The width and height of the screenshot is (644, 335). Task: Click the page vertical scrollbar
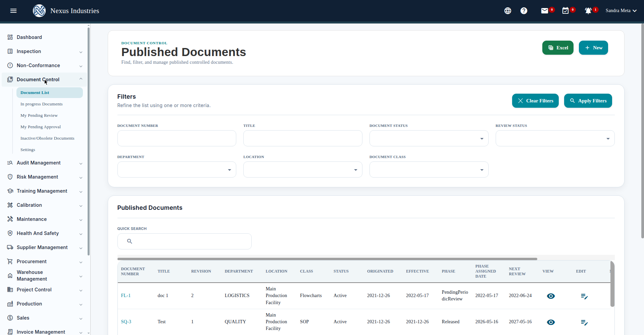coord(642,131)
